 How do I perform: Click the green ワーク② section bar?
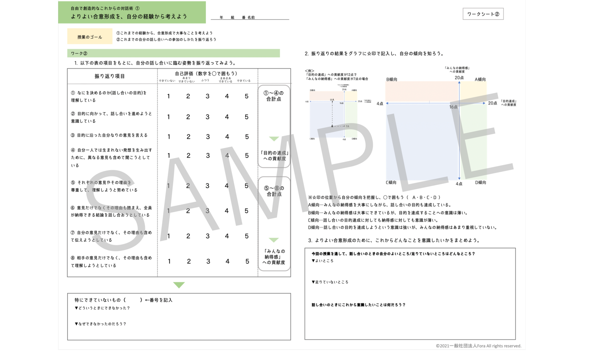pyautogui.click(x=173, y=53)
